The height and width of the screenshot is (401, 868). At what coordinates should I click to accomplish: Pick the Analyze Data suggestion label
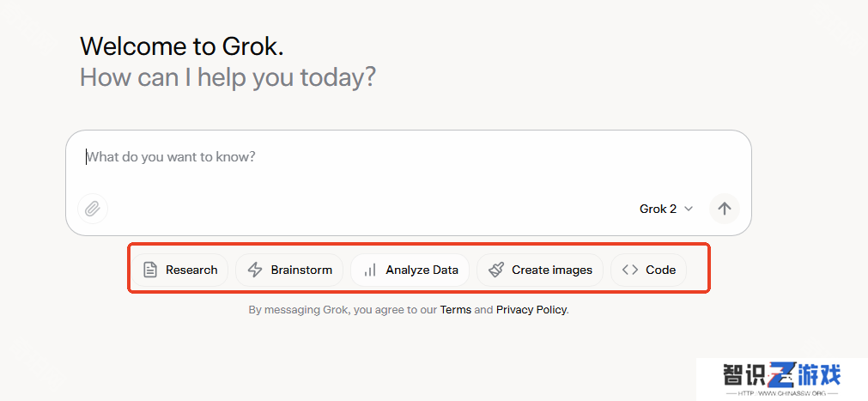click(422, 270)
